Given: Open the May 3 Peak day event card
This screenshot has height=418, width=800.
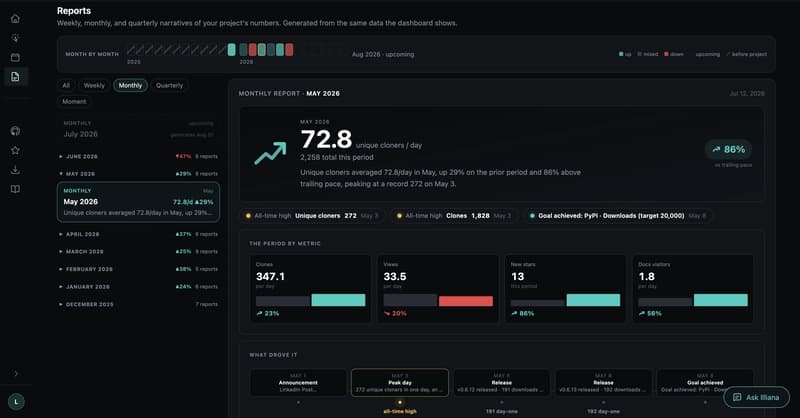Looking at the screenshot, I should [400, 383].
